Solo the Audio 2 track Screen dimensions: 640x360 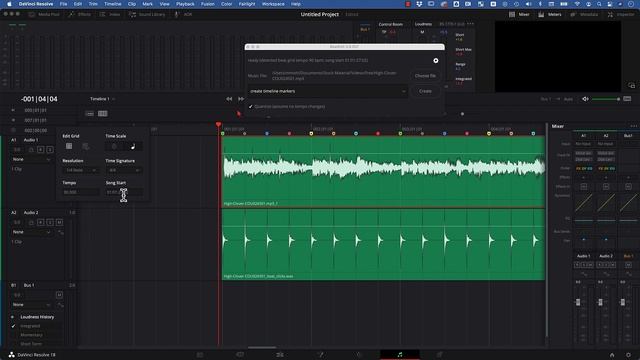(x=50, y=222)
